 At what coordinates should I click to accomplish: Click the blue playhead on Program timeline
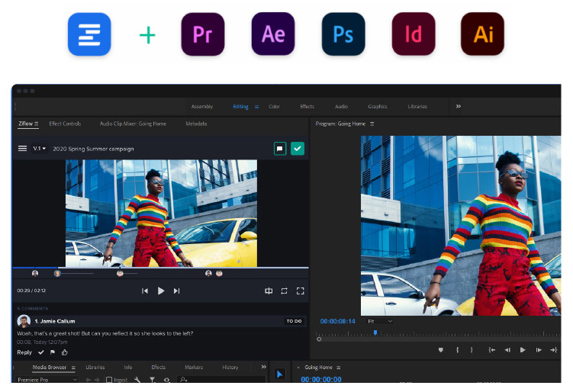click(375, 333)
